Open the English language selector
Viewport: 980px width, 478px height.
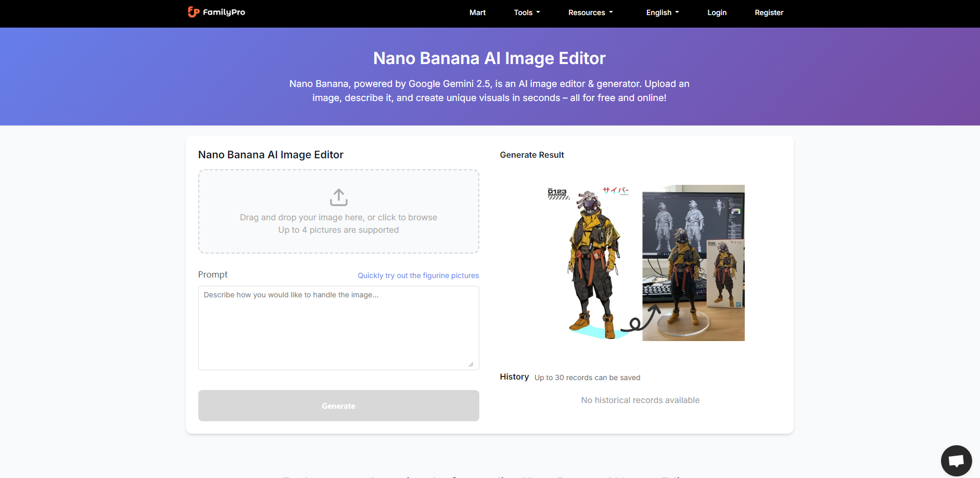click(661, 12)
